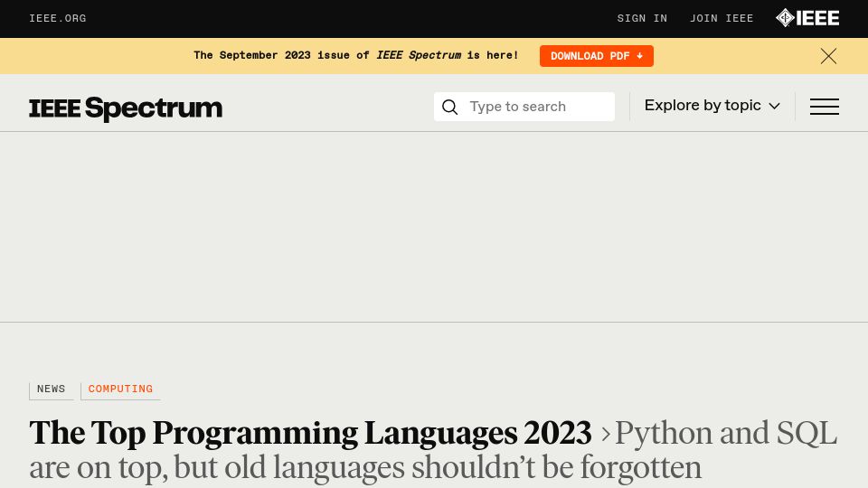Viewport: 868px width, 488px height.
Task: Click JOIN IEEE link
Action: coord(722,18)
